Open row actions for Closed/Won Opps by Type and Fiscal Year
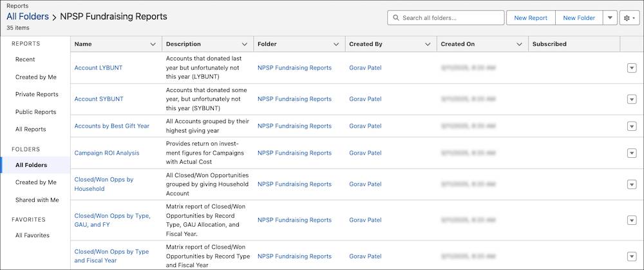This screenshot has width=644, height=270. pyautogui.click(x=632, y=256)
